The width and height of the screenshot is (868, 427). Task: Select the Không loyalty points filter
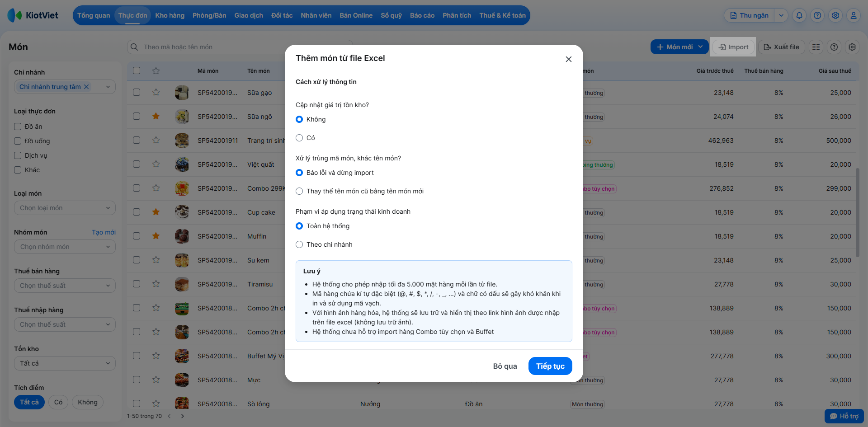(x=88, y=402)
